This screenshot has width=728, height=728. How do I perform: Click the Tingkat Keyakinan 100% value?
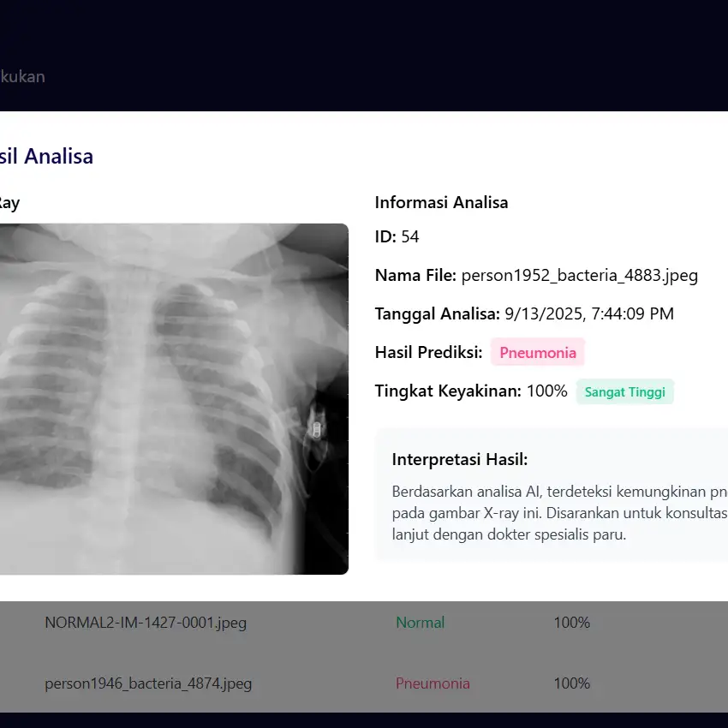(x=546, y=391)
